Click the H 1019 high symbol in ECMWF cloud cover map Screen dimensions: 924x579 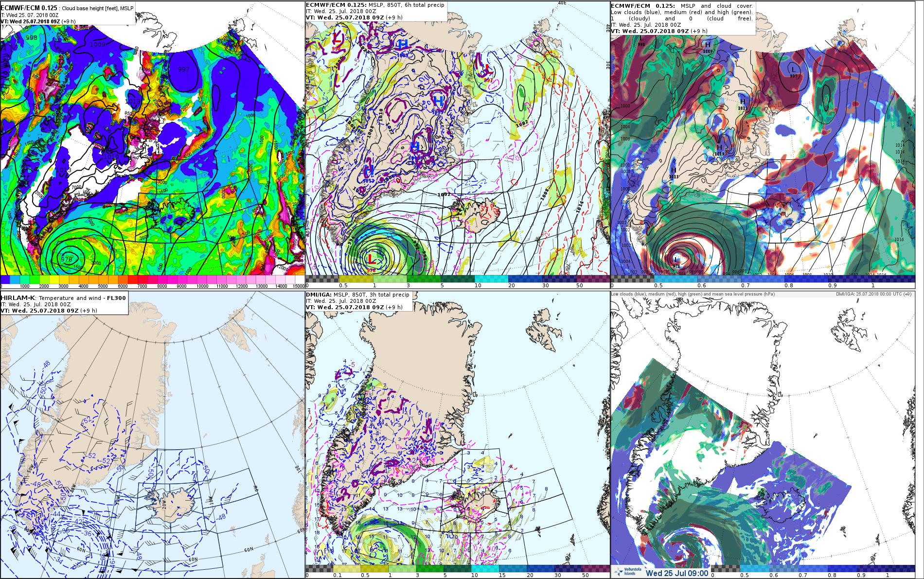(x=720, y=149)
